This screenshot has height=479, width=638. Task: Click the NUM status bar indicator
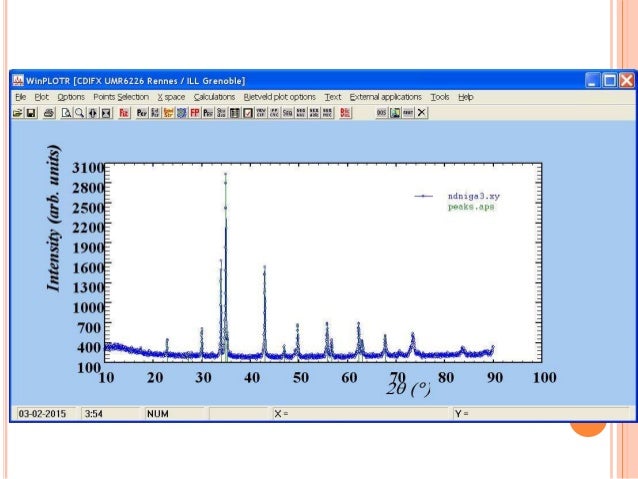click(157, 413)
